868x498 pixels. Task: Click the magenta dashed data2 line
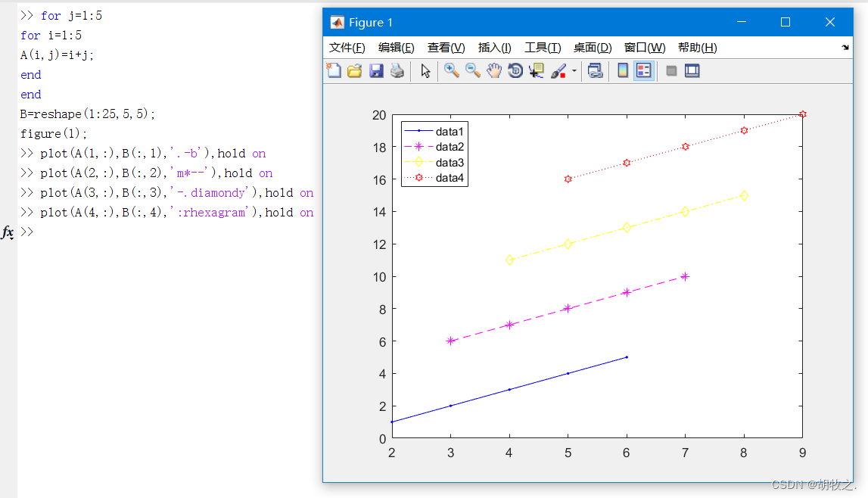point(568,309)
